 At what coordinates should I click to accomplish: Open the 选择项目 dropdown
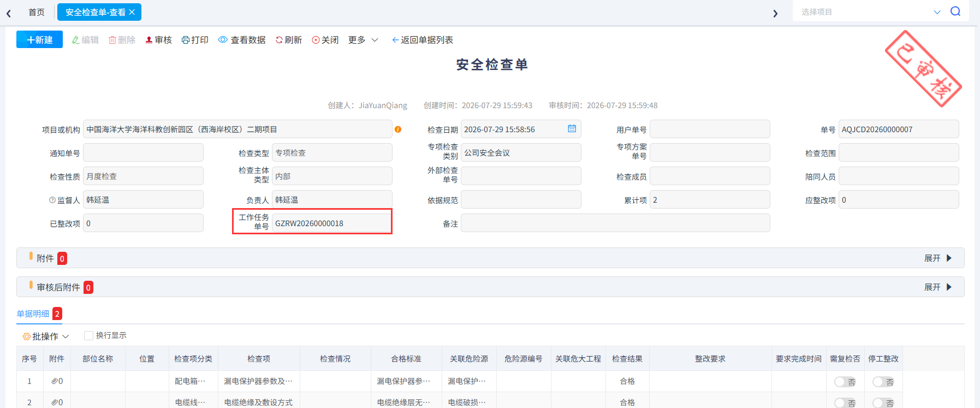pos(870,11)
